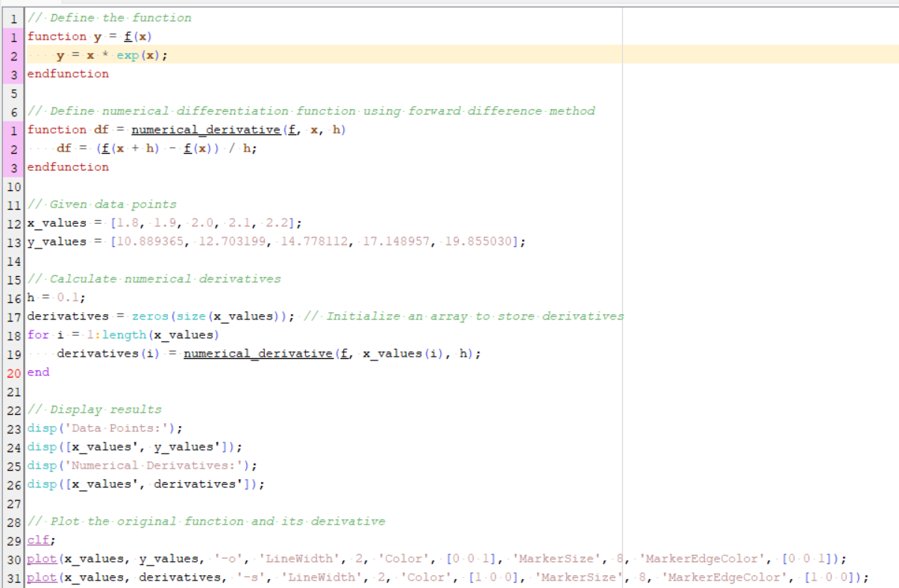
Task: Select line number 12 in the gutter
Action: 13,222
